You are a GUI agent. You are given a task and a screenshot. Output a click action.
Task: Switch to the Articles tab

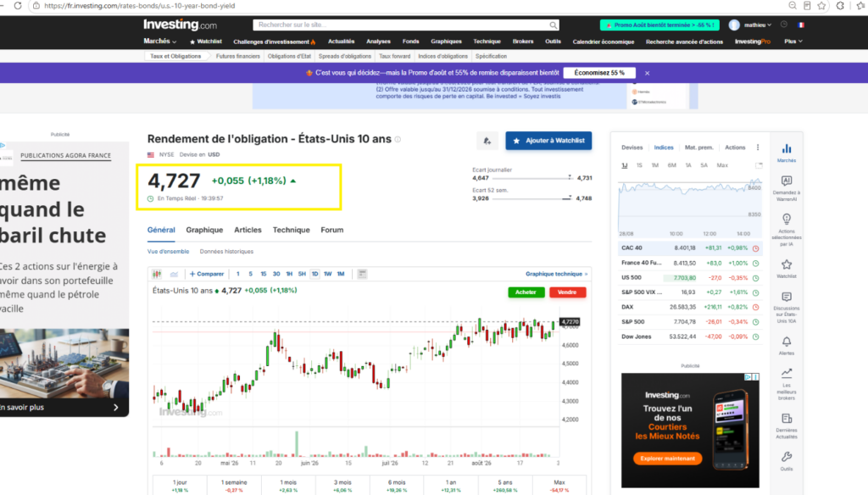248,230
